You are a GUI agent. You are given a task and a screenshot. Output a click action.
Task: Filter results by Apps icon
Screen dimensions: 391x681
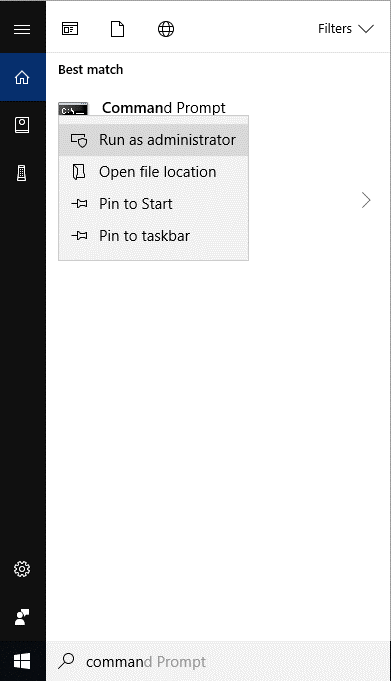(x=70, y=29)
